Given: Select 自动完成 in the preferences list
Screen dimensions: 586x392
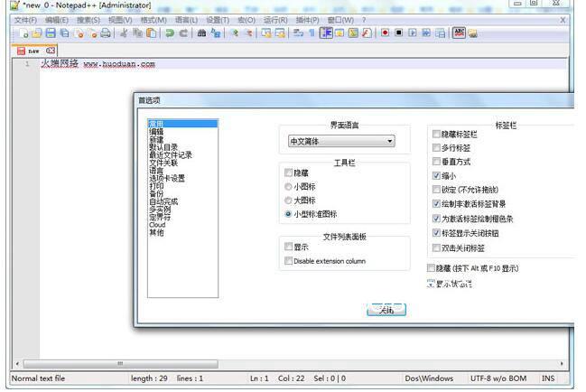Looking at the screenshot, I should pyautogui.click(x=163, y=201).
